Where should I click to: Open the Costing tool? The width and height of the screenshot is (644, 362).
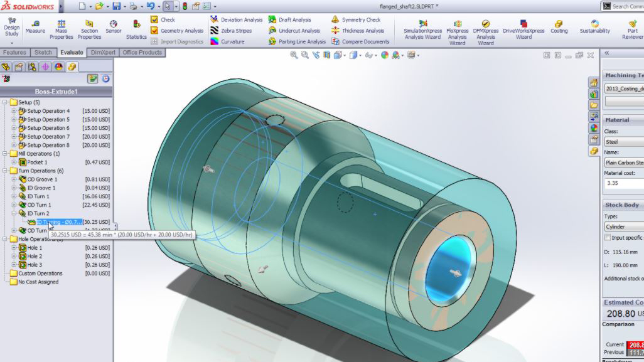[559, 27]
